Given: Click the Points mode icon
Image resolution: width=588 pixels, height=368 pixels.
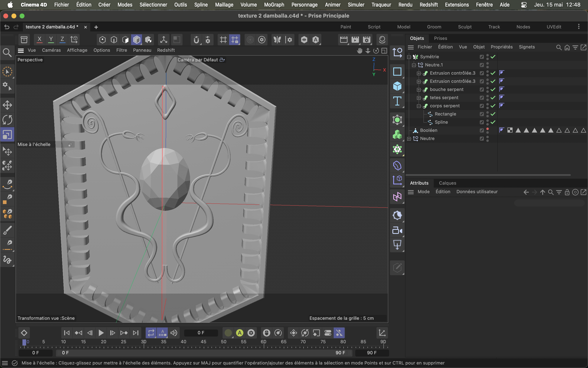Looking at the screenshot, I should (102, 40).
